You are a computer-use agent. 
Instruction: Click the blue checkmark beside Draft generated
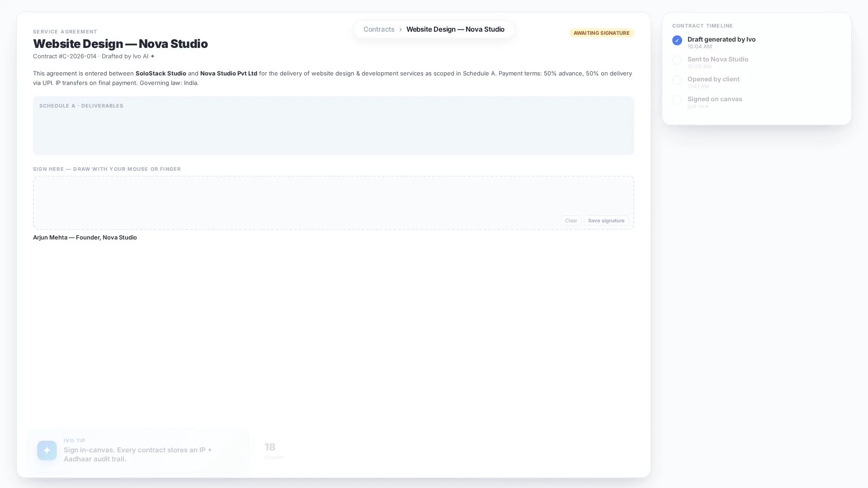[x=677, y=40]
